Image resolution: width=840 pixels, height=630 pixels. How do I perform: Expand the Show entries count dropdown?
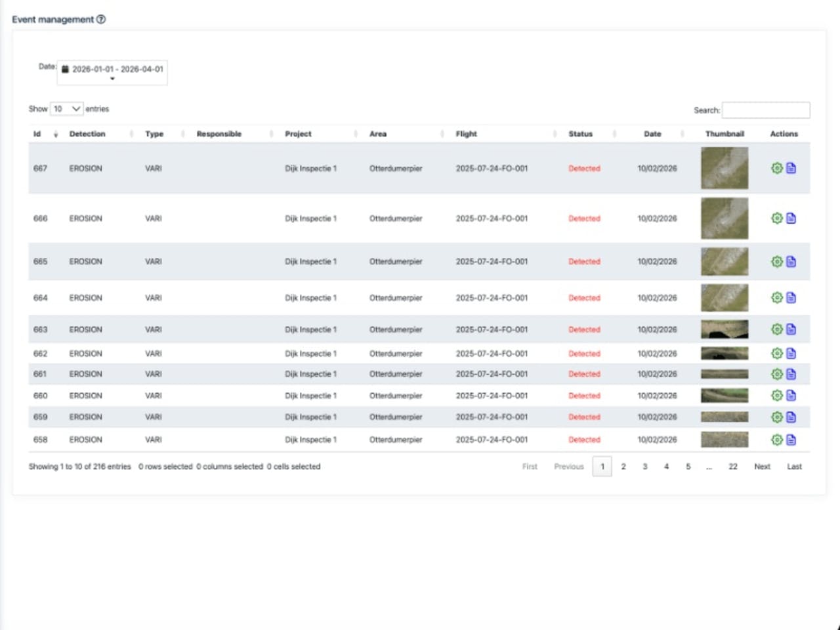pos(67,108)
